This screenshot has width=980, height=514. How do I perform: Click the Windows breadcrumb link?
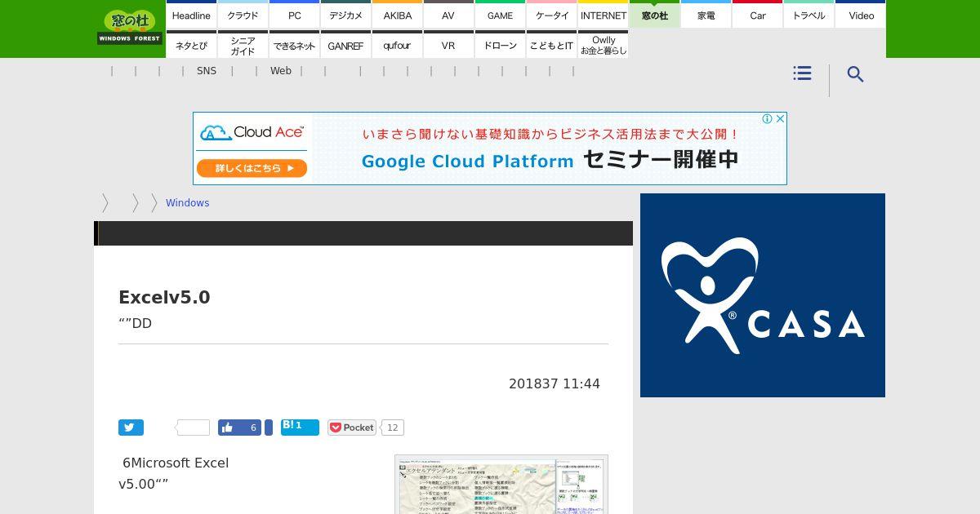[187, 203]
